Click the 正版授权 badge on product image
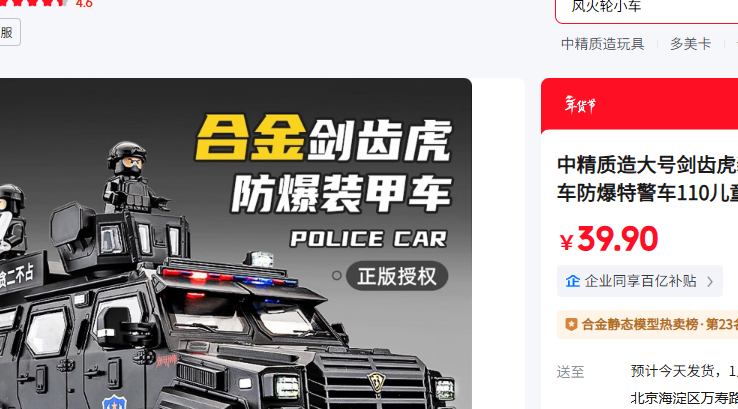The height and width of the screenshot is (409, 738). point(397,276)
